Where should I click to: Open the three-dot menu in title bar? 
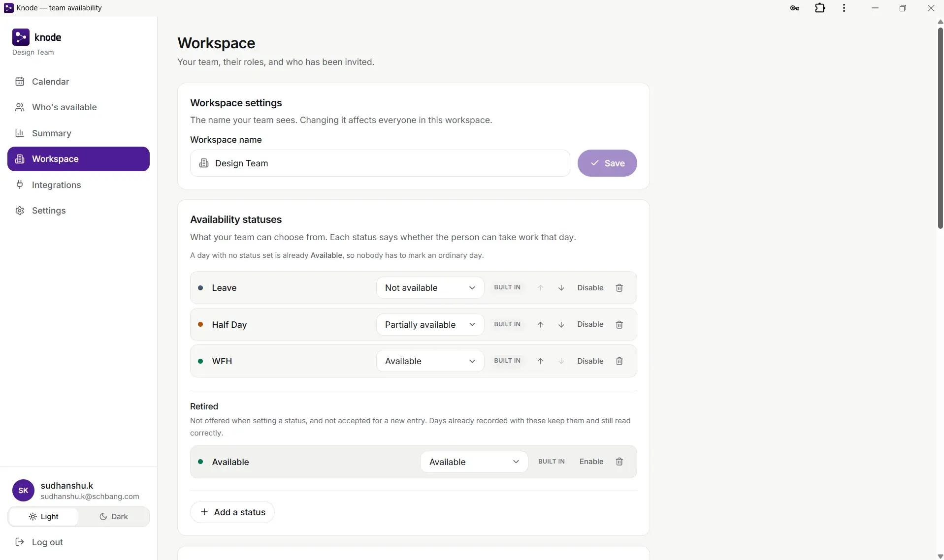tap(844, 8)
